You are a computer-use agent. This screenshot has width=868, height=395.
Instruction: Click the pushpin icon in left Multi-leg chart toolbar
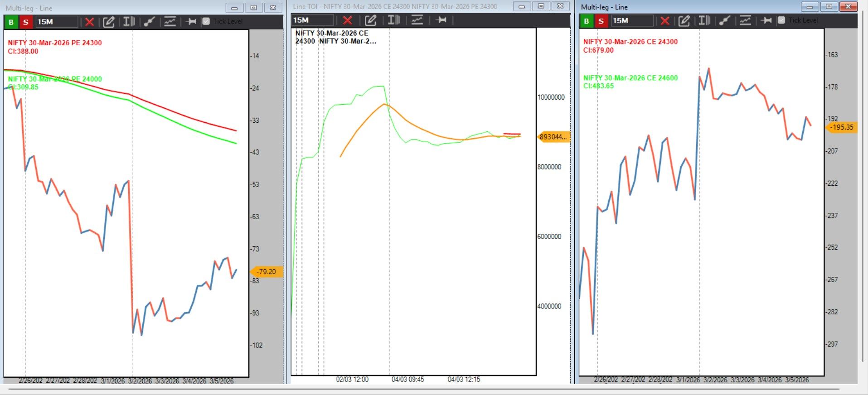191,22
